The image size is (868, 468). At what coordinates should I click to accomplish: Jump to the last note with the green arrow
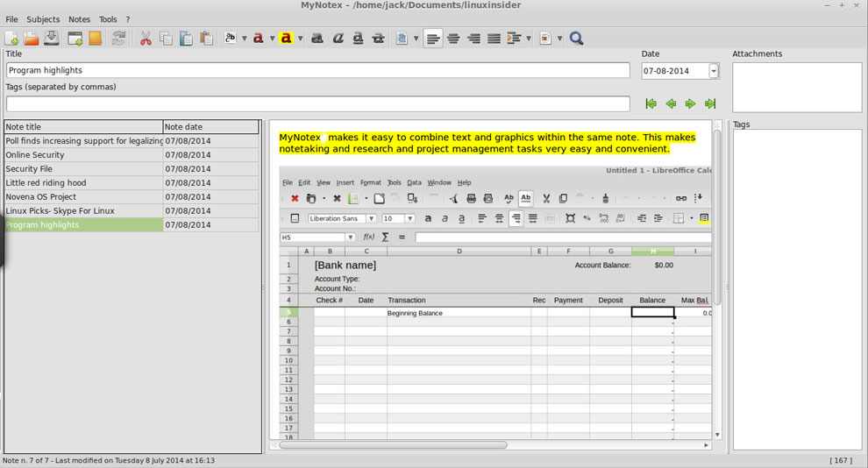coord(710,103)
